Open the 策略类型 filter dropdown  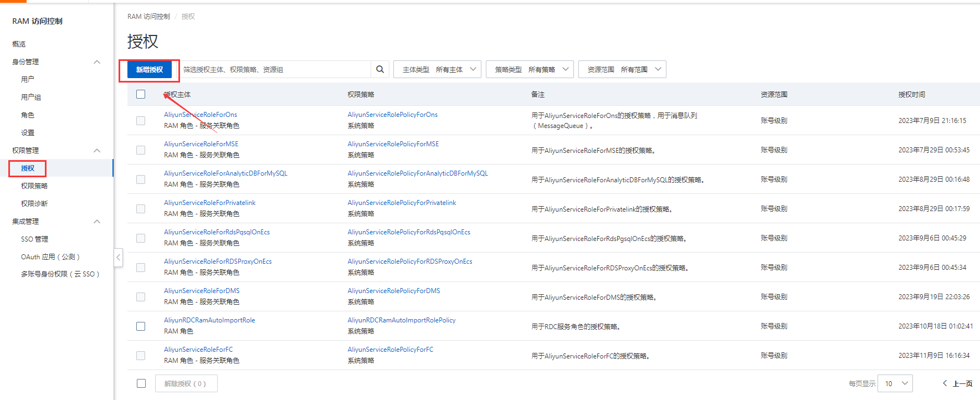tap(530, 69)
